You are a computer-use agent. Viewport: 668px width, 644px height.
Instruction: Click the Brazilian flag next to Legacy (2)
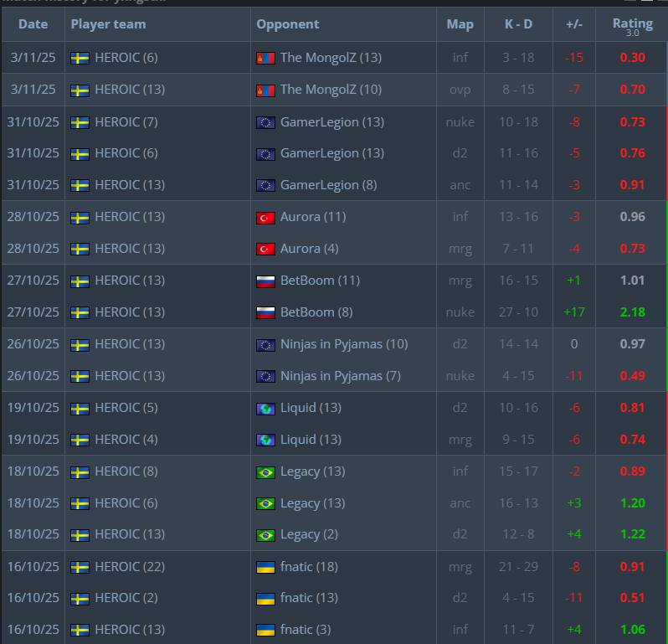[x=265, y=535]
